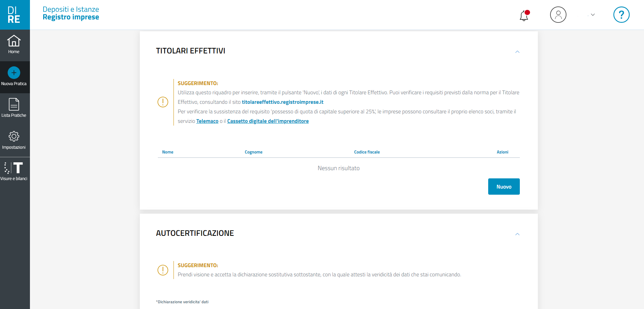
Task: Click the DIRE logo in the corner
Action: pyautogui.click(x=14, y=15)
